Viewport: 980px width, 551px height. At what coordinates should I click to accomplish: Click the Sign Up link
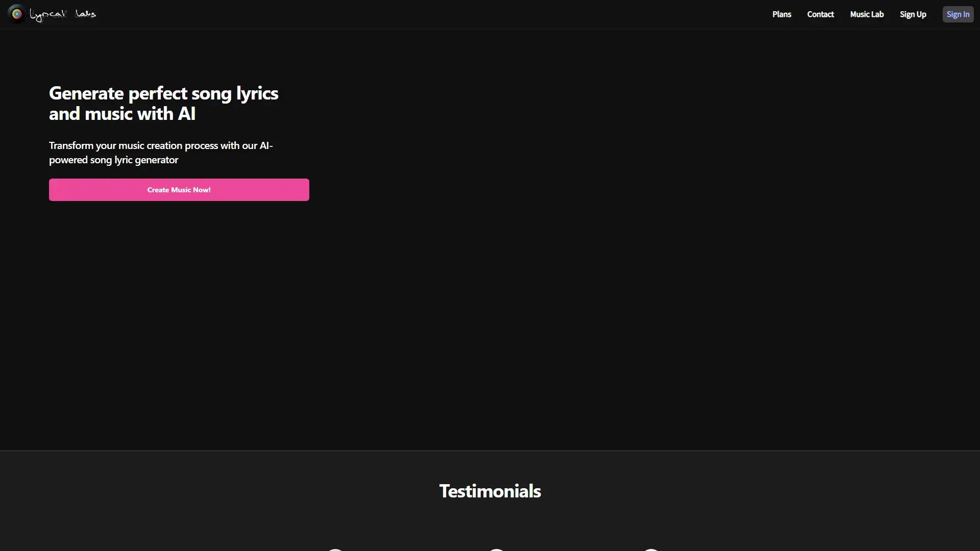[913, 14]
